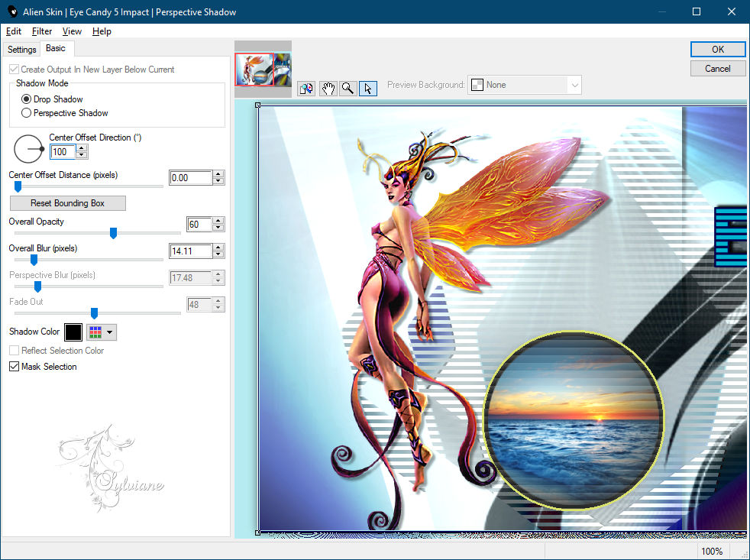The image size is (750, 560).
Task: Toggle Mask Selection checkbox
Action: click(15, 367)
